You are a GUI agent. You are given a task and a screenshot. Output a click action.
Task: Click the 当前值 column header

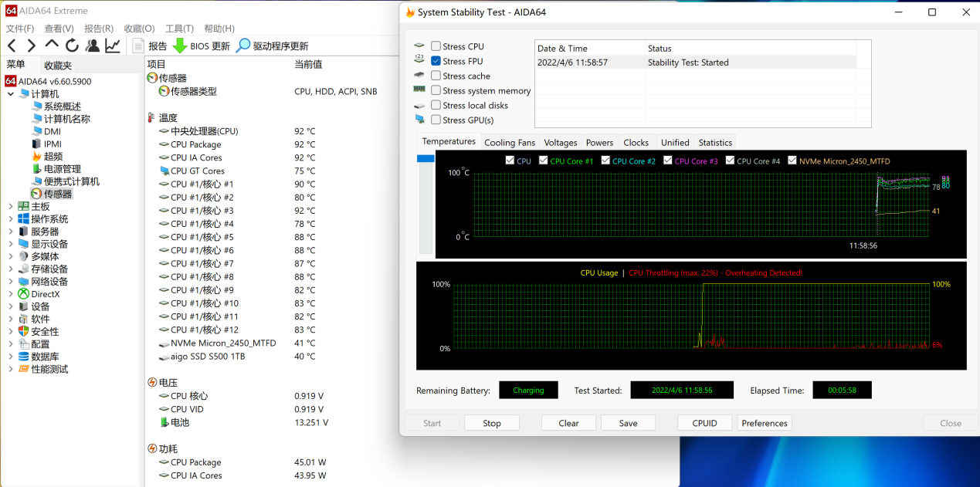(x=308, y=64)
